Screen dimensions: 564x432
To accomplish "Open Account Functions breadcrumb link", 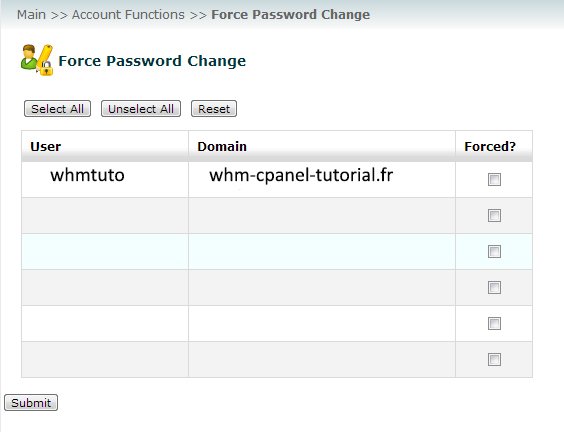I will tap(128, 15).
